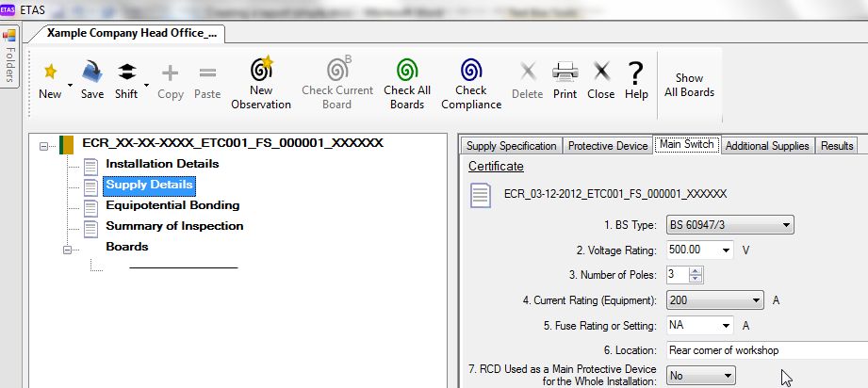Viewport: 868px width, 388px height.
Task: Save the certificate with Save icon
Action: (92, 80)
